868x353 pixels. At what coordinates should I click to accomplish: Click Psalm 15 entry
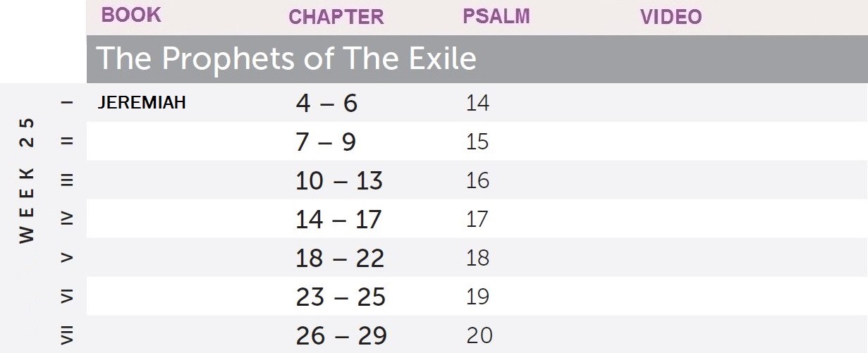coord(477,142)
